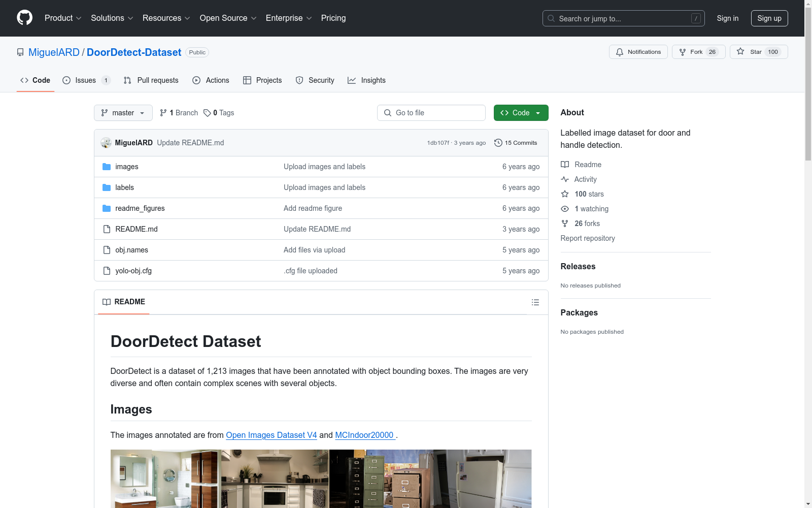
Task: Open the Readme link in About
Action: pyautogui.click(x=581, y=165)
